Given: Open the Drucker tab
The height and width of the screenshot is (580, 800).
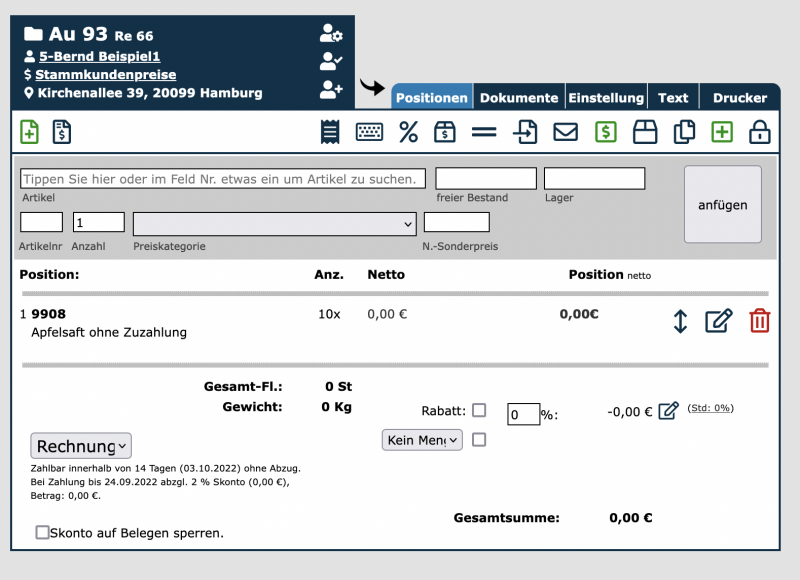Looking at the screenshot, I should (739, 98).
